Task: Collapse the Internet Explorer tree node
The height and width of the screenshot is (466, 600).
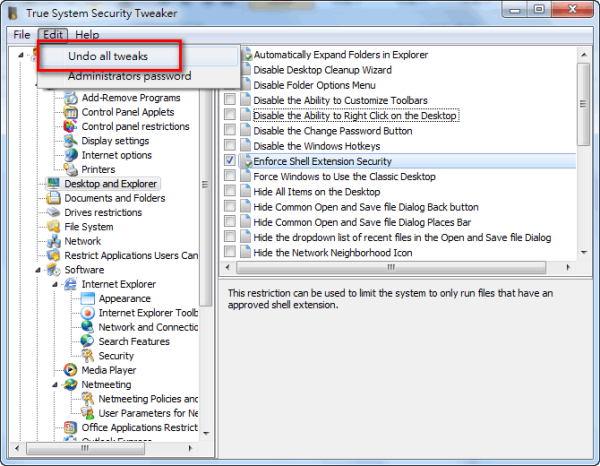Action: pos(55,284)
